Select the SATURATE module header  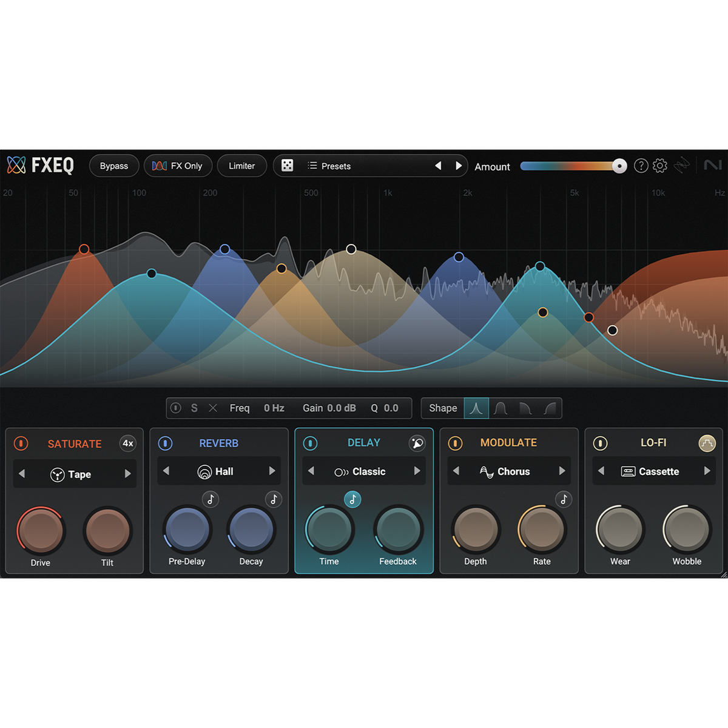click(75, 443)
